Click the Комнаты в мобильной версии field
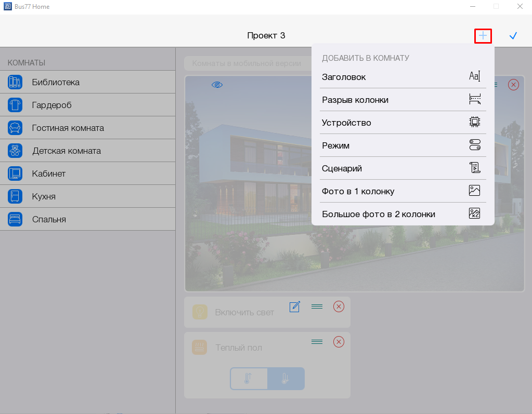 (x=247, y=63)
